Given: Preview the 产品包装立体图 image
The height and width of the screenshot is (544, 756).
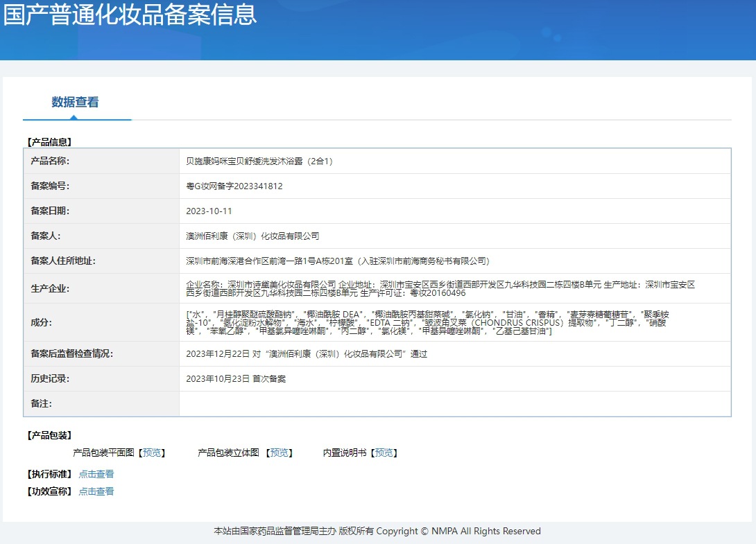Looking at the screenshot, I should click(279, 453).
